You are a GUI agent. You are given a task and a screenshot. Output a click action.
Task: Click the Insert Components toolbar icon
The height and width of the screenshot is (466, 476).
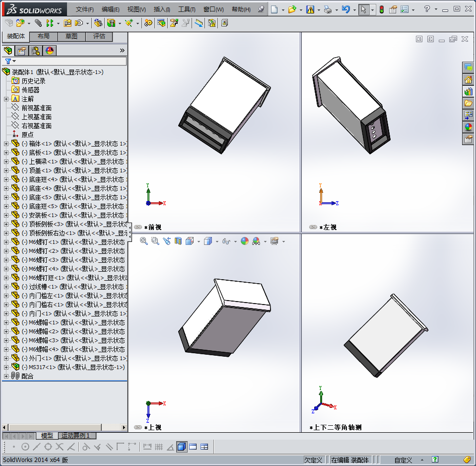pyautogui.click(x=20, y=23)
